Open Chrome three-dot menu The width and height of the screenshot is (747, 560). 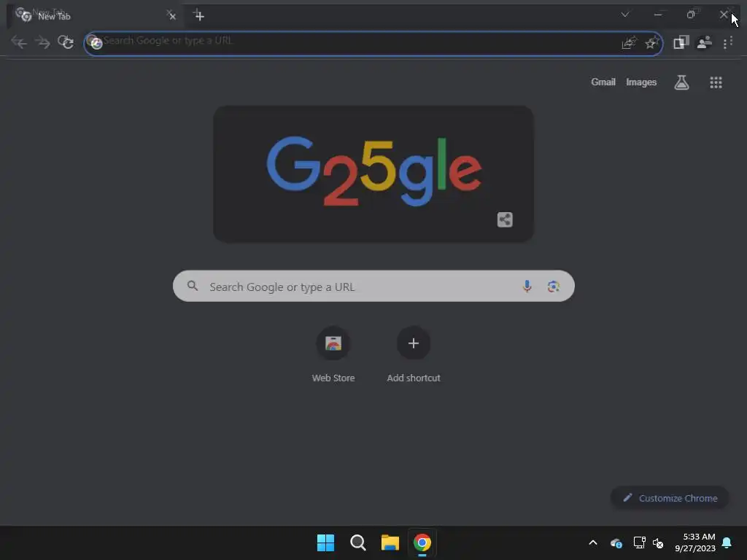(x=727, y=43)
